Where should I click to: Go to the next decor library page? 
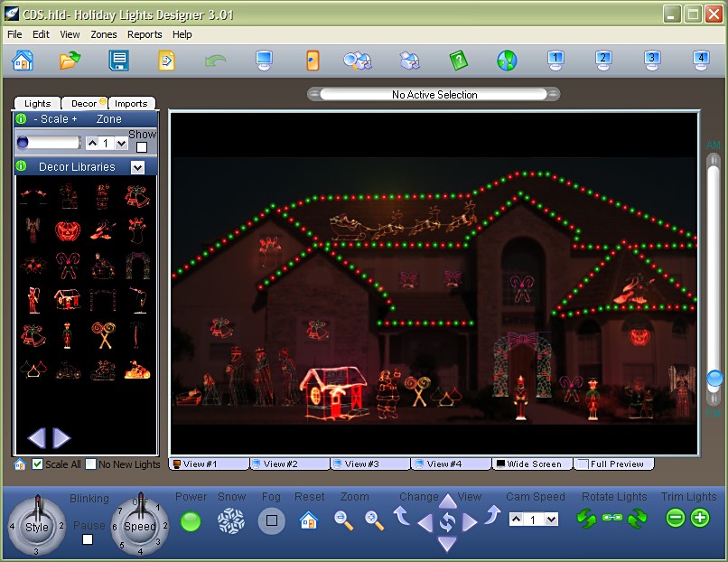point(61,438)
